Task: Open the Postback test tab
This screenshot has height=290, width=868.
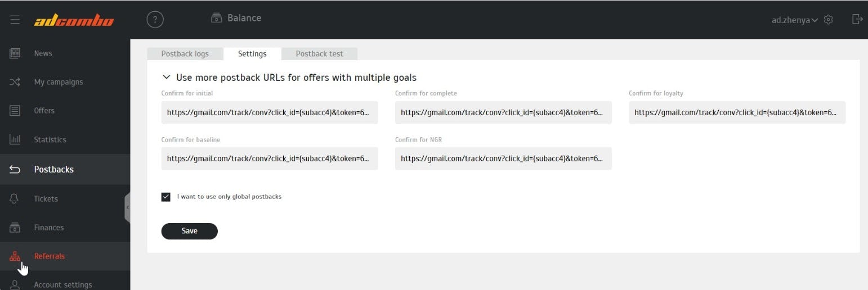Action: (319, 53)
